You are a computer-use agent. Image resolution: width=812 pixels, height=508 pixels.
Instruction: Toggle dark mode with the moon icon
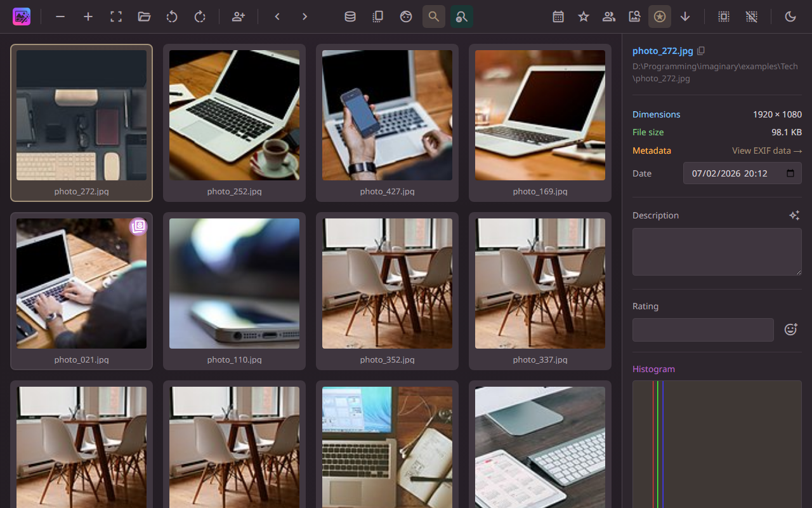point(790,17)
